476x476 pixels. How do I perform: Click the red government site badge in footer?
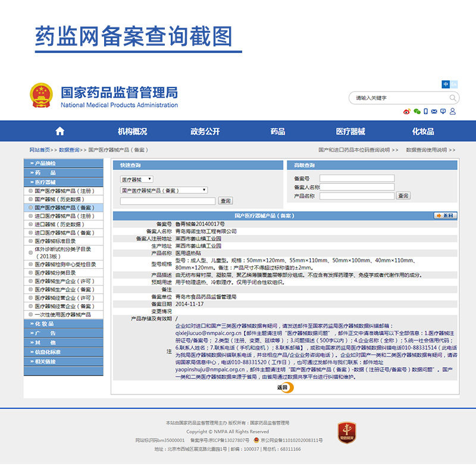(347, 433)
